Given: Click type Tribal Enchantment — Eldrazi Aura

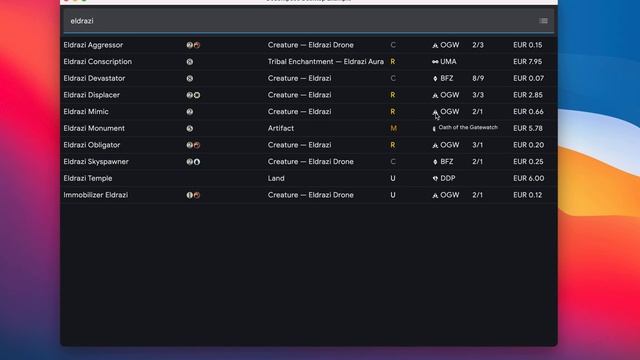Looking at the screenshot, I should click(326, 62).
